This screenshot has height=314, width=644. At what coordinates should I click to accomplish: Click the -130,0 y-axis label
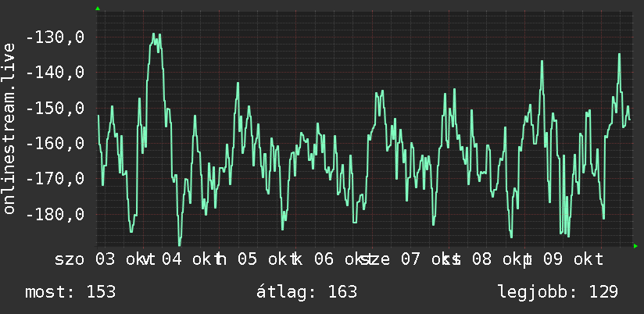(x=55, y=37)
